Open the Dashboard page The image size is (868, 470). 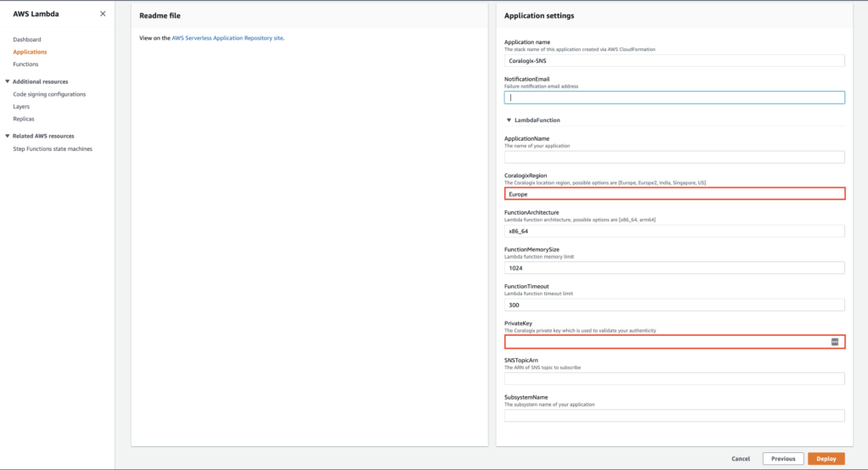pos(27,40)
